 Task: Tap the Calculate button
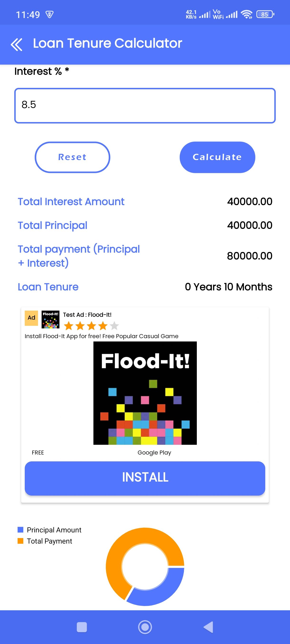point(217,157)
